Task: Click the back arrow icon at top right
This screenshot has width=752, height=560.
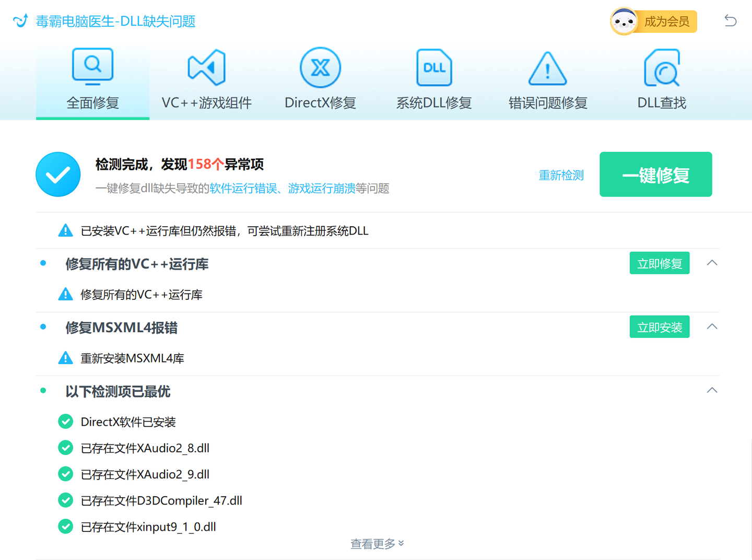Action: tap(730, 21)
